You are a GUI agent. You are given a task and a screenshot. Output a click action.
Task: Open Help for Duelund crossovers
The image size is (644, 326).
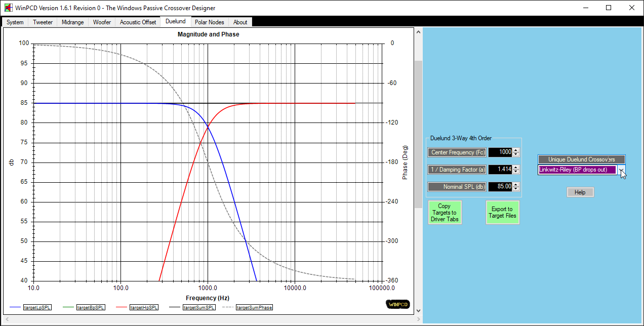580,192
